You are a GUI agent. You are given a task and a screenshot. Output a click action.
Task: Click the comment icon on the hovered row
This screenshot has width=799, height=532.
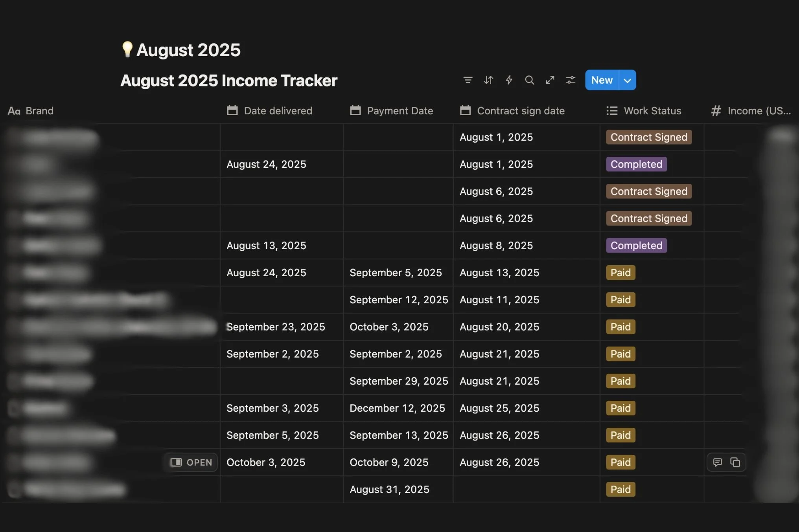717,462
